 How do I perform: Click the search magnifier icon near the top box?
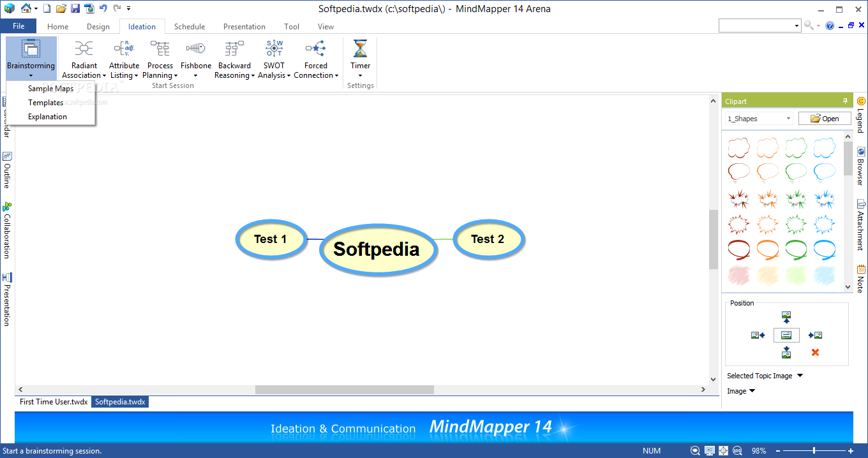point(809,26)
